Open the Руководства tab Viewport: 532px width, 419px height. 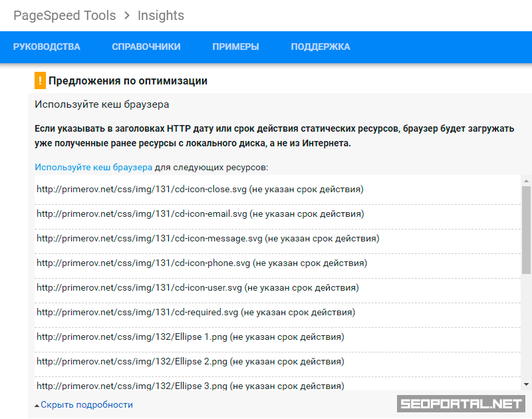47,47
